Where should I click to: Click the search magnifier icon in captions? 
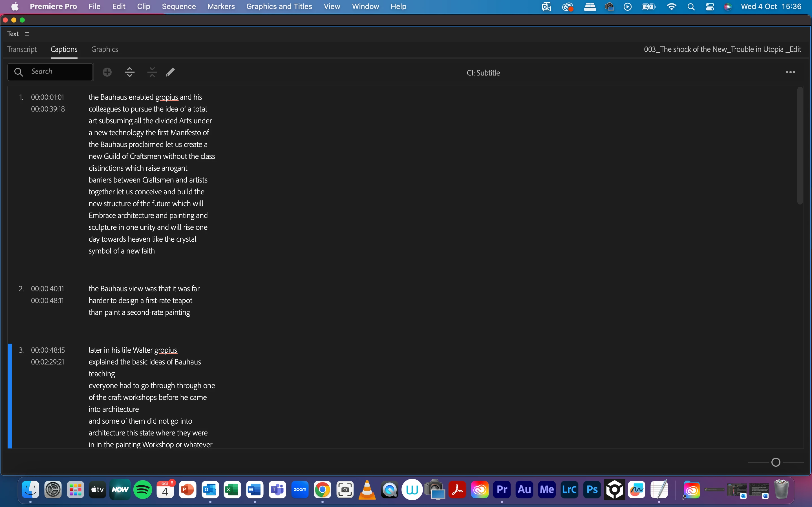18,72
